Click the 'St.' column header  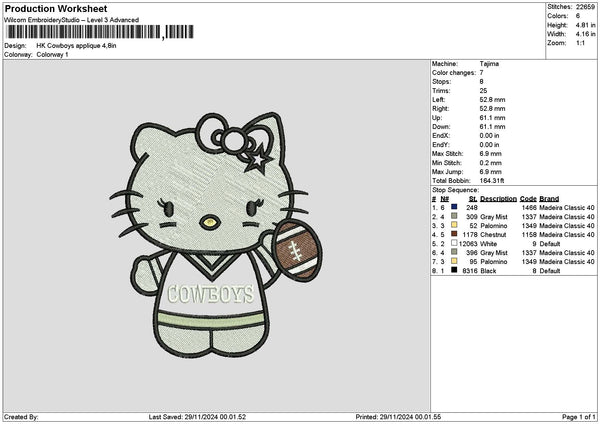pyautogui.click(x=473, y=199)
